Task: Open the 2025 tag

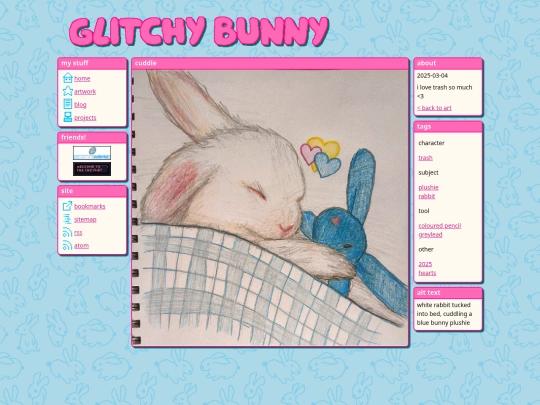Action: (425, 264)
